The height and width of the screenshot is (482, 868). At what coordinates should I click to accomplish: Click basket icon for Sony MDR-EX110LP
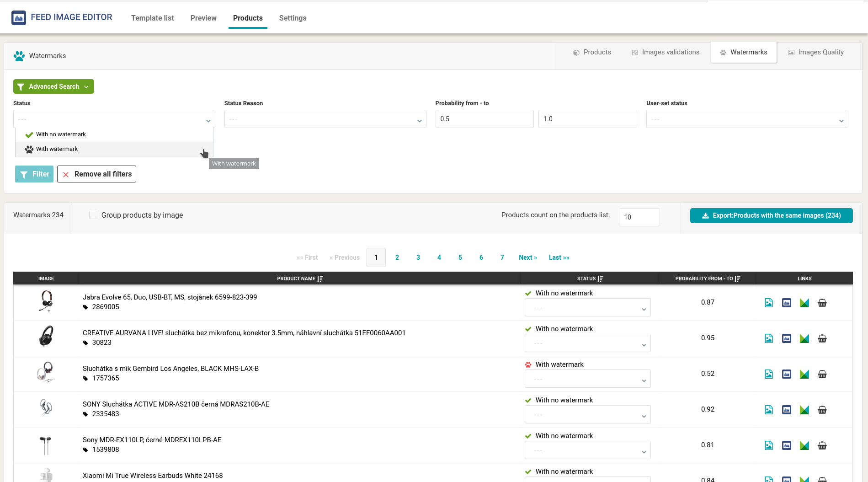coord(822,445)
